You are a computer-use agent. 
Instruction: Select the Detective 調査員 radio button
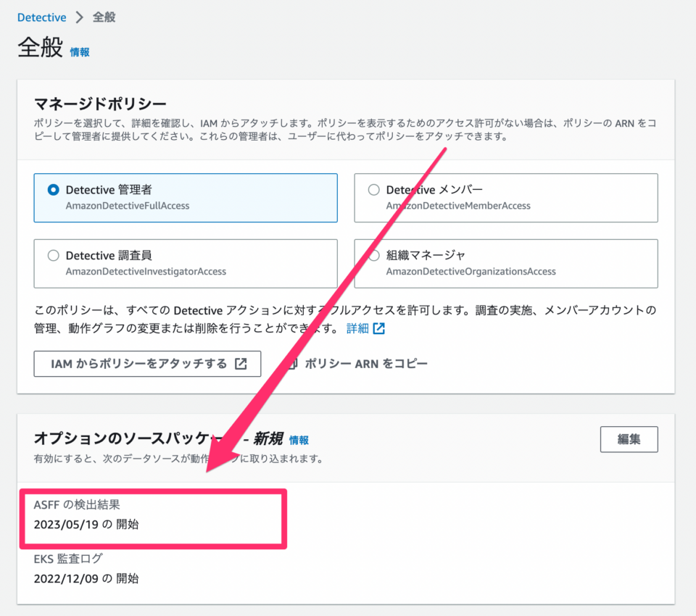54,255
